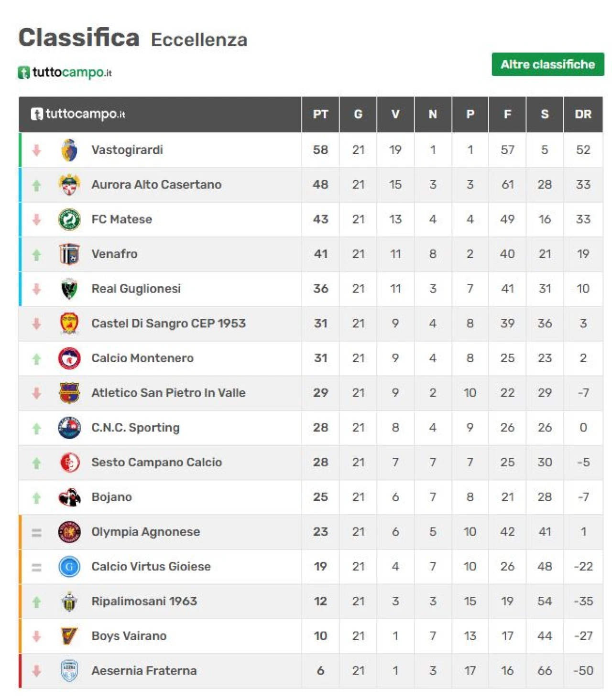The width and height of the screenshot is (612, 700).
Task: Click the Boys Vairano team crest
Action: point(69,636)
